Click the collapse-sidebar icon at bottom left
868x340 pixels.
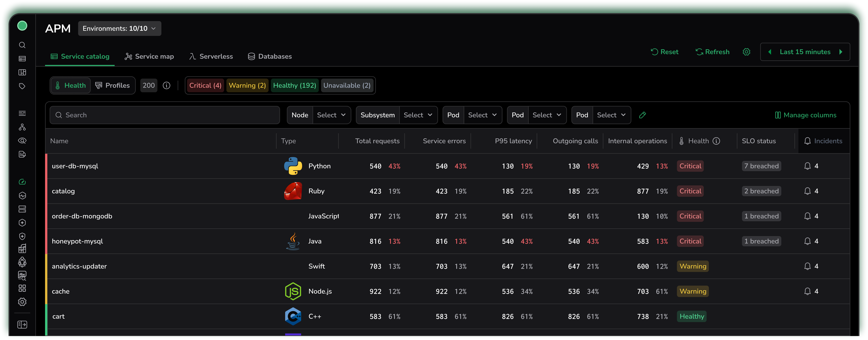coord(22,324)
